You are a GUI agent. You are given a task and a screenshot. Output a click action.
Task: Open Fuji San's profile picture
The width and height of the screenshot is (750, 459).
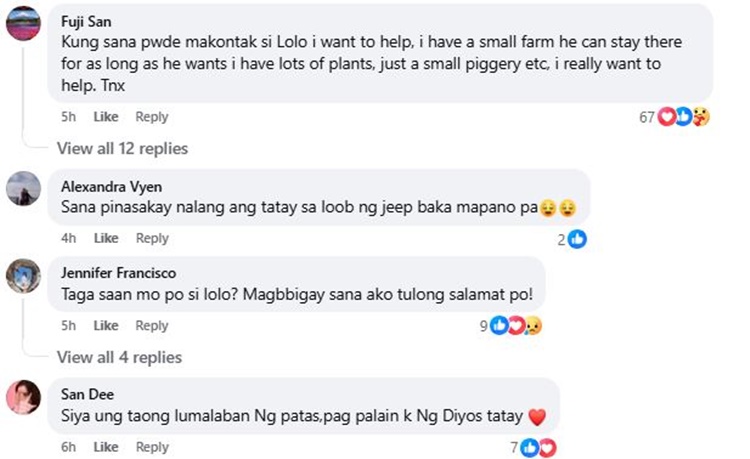[x=23, y=23]
